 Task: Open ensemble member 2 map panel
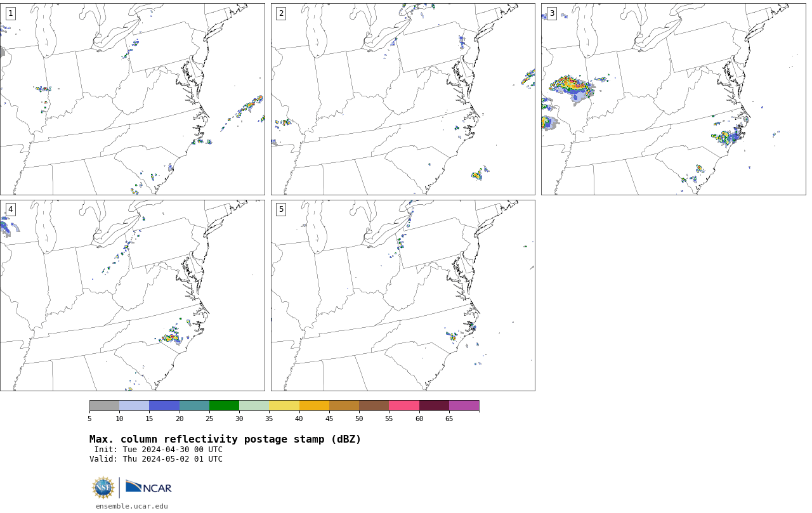pos(403,99)
